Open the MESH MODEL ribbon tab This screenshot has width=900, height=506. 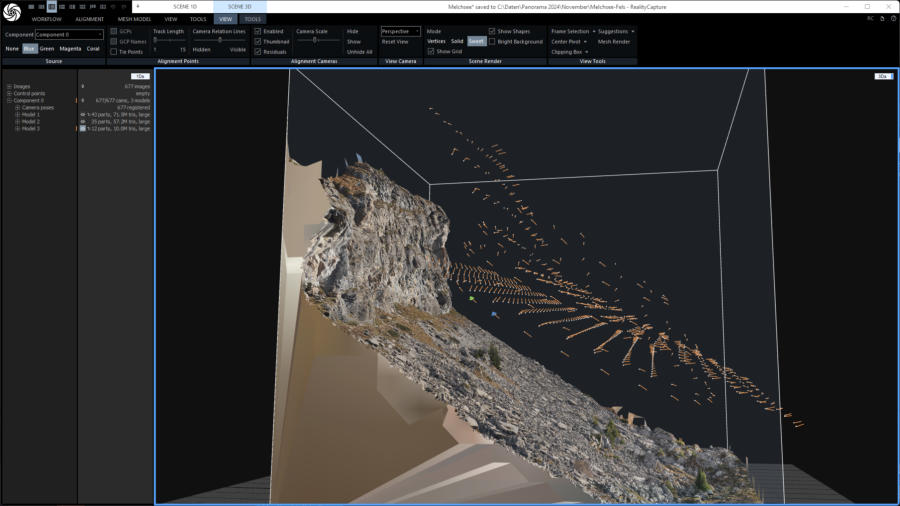pos(134,19)
